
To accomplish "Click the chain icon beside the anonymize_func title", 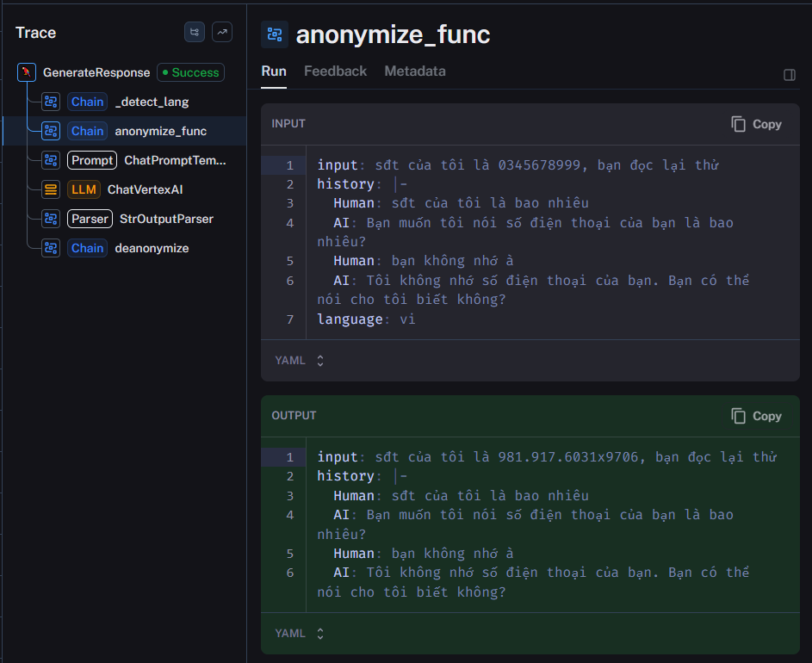I will [x=275, y=34].
